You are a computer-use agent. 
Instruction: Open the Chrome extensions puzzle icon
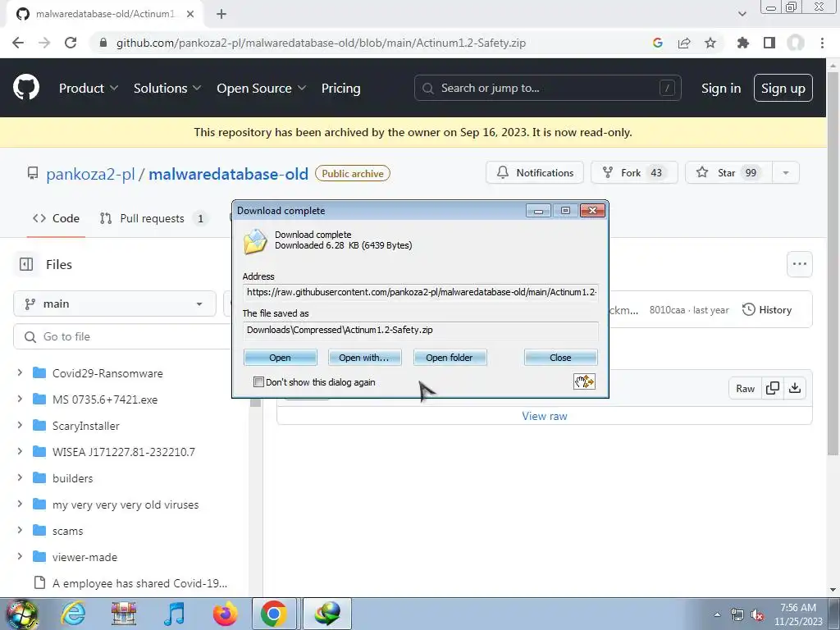click(x=742, y=43)
